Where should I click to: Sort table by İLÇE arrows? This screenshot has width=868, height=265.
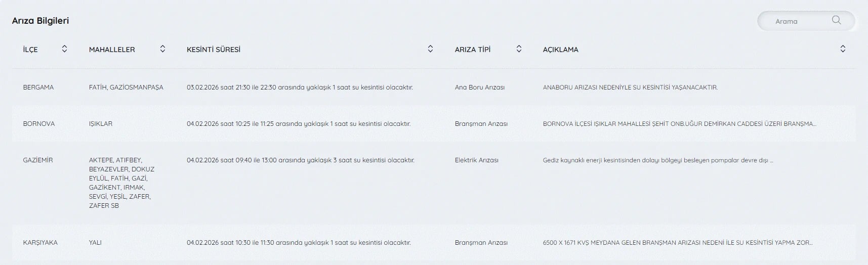[64, 49]
